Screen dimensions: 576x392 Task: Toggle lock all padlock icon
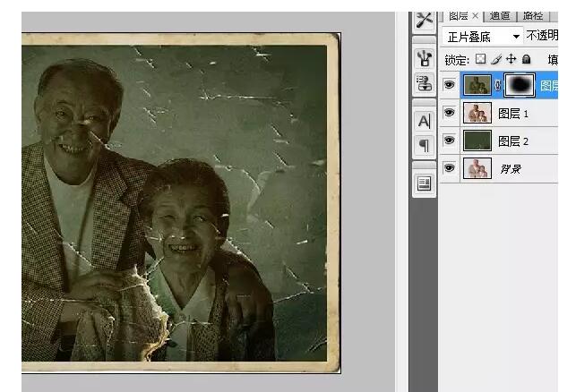pyautogui.click(x=527, y=59)
